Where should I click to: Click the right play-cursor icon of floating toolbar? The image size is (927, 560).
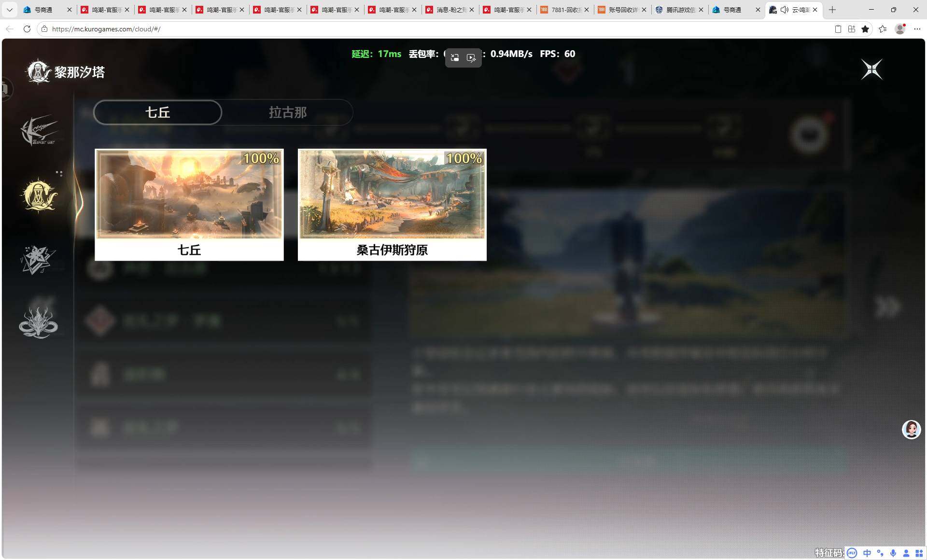click(x=471, y=58)
